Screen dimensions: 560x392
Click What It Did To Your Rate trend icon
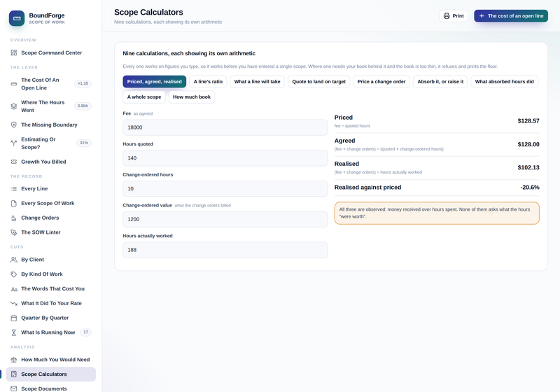pos(13,304)
